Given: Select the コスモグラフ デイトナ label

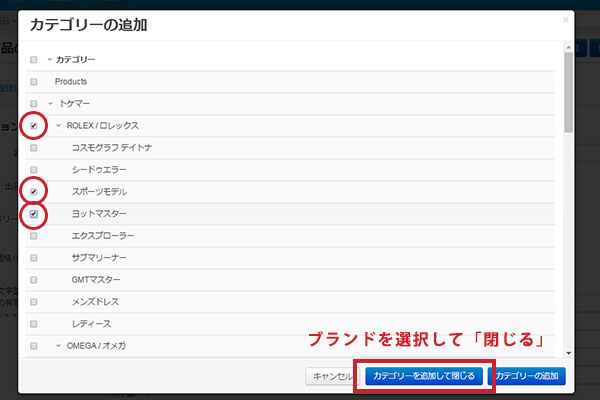Looking at the screenshot, I should [112, 148].
